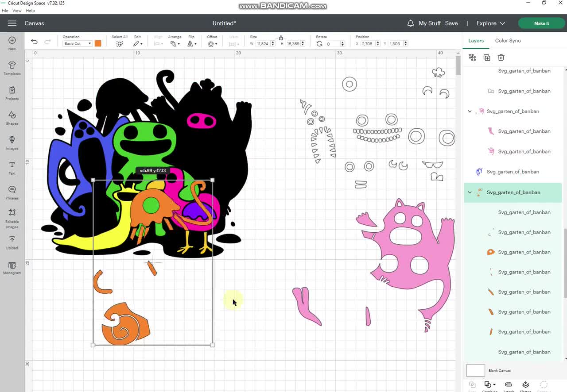Screen dimensions: 567x392
Task: Open the Images library
Action: tap(12, 142)
